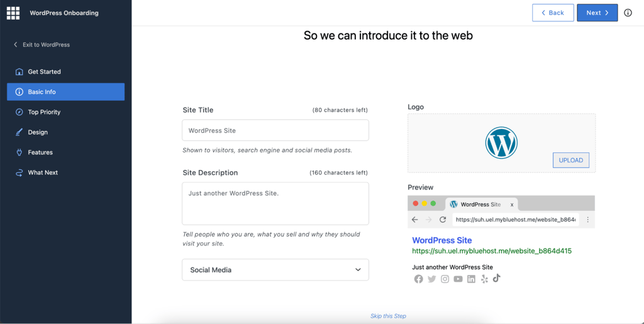Click the Get Started home icon
644x324 pixels.
(x=19, y=72)
